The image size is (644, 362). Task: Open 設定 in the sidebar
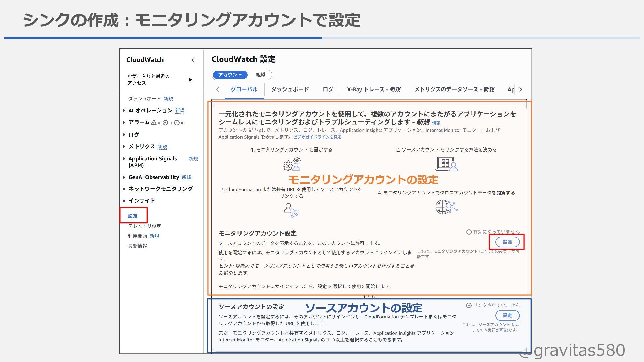pyautogui.click(x=133, y=216)
